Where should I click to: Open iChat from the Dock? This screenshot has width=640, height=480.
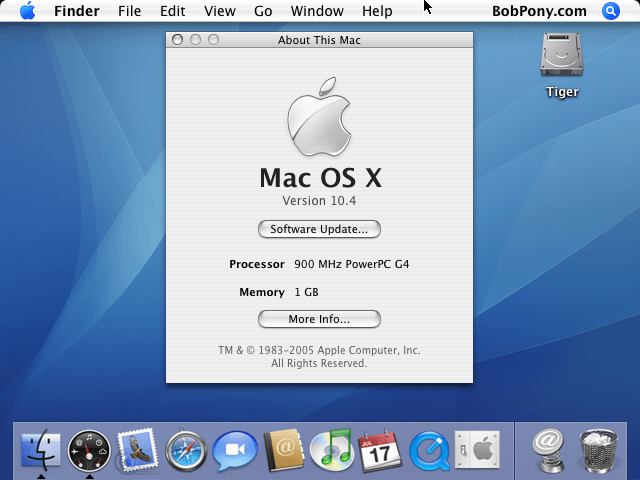[235, 450]
